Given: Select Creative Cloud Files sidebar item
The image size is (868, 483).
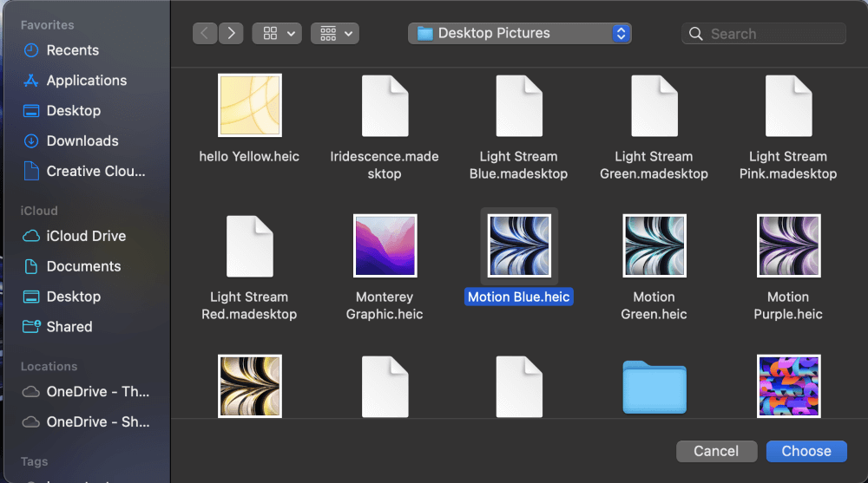Looking at the screenshot, I should click(95, 172).
